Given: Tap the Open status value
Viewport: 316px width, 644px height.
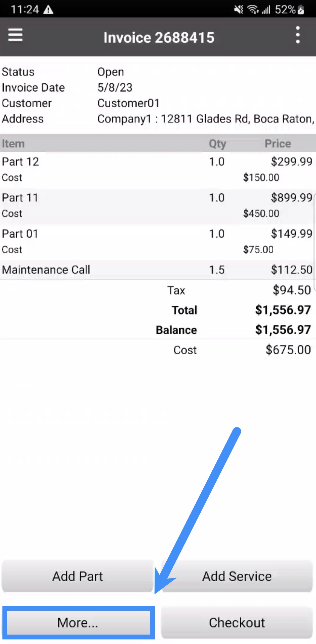Looking at the screenshot, I should click(111, 72).
